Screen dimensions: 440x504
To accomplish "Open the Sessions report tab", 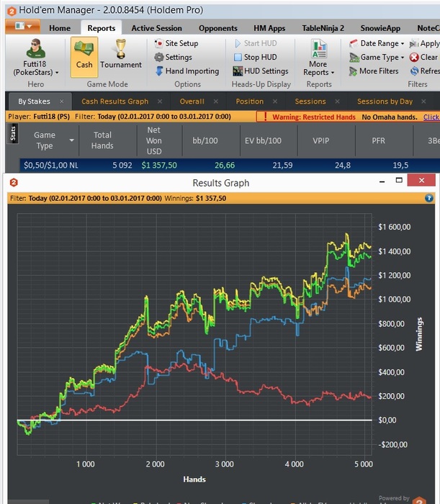I will point(310,102).
